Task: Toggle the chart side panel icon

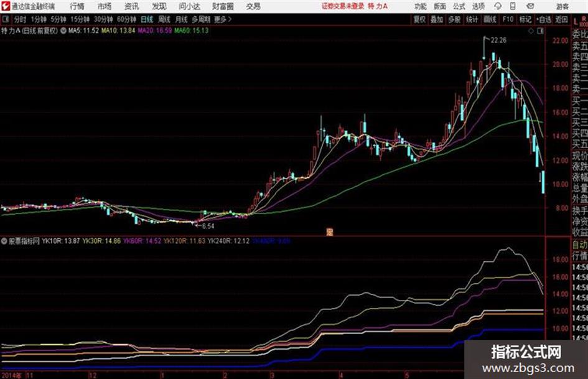Action: [x=540, y=31]
